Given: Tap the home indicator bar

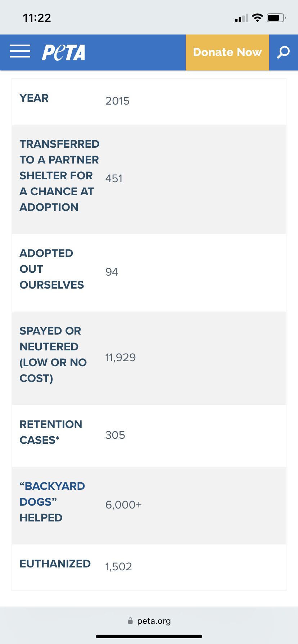Looking at the screenshot, I should (x=149, y=636).
